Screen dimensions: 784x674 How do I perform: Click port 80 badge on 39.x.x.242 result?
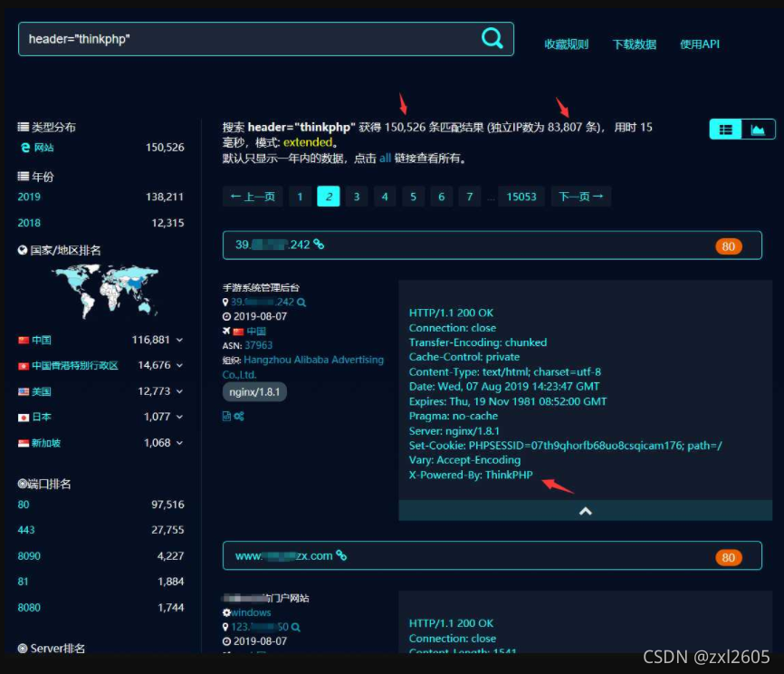tap(728, 246)
